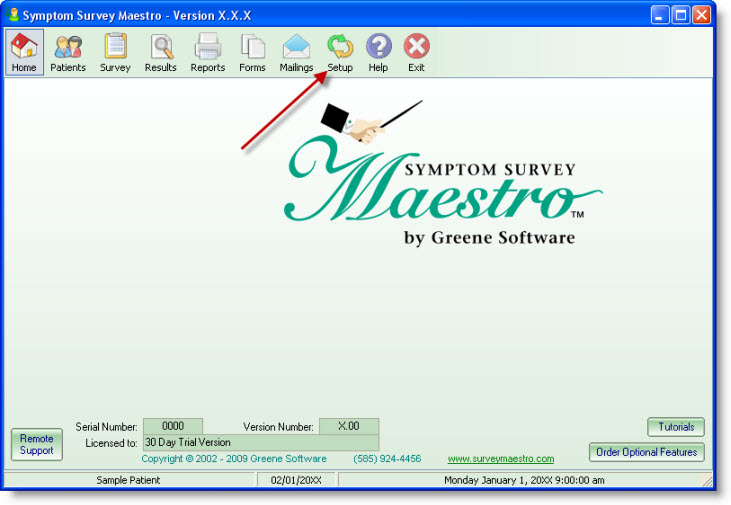
Task: Click Sample Patient in status bar
Action: 128,480
